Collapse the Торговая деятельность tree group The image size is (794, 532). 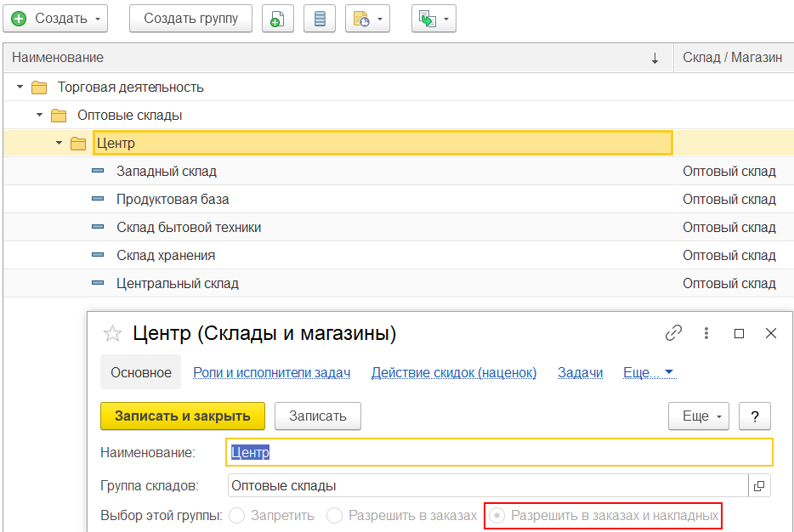20,88
